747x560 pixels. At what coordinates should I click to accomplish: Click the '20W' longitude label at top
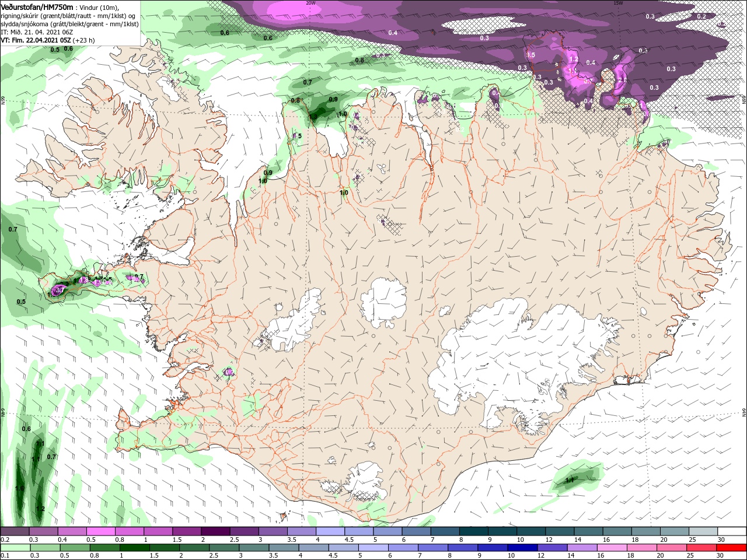coord(310,3)
